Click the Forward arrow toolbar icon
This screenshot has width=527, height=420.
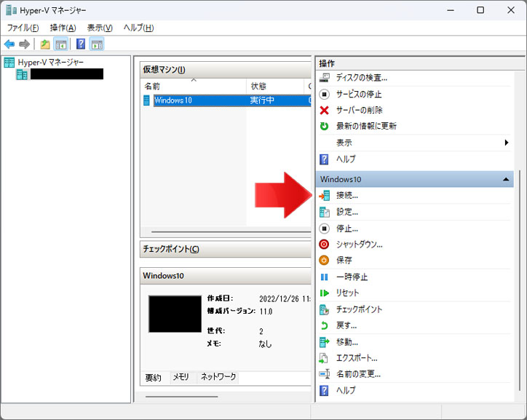[25, 44]
